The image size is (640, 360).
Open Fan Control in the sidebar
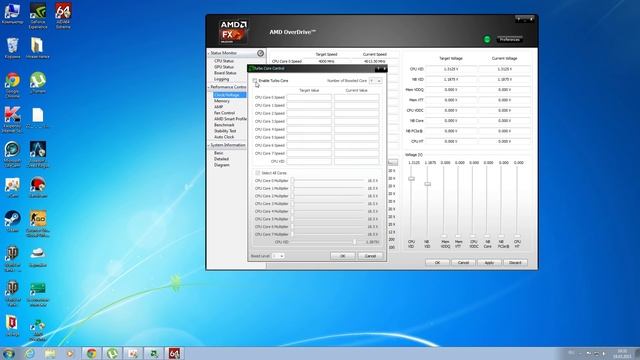coord(224,113)
